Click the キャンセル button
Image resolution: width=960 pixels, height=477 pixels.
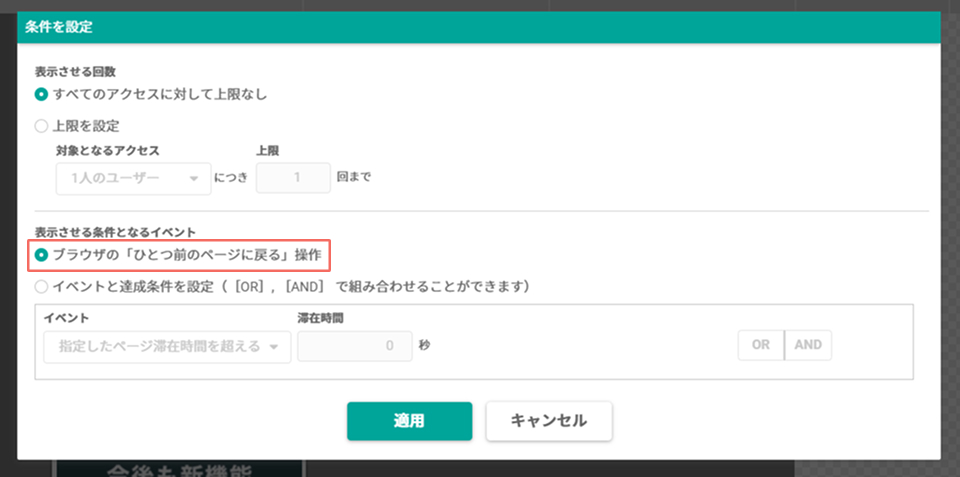(x=549, y=421)
